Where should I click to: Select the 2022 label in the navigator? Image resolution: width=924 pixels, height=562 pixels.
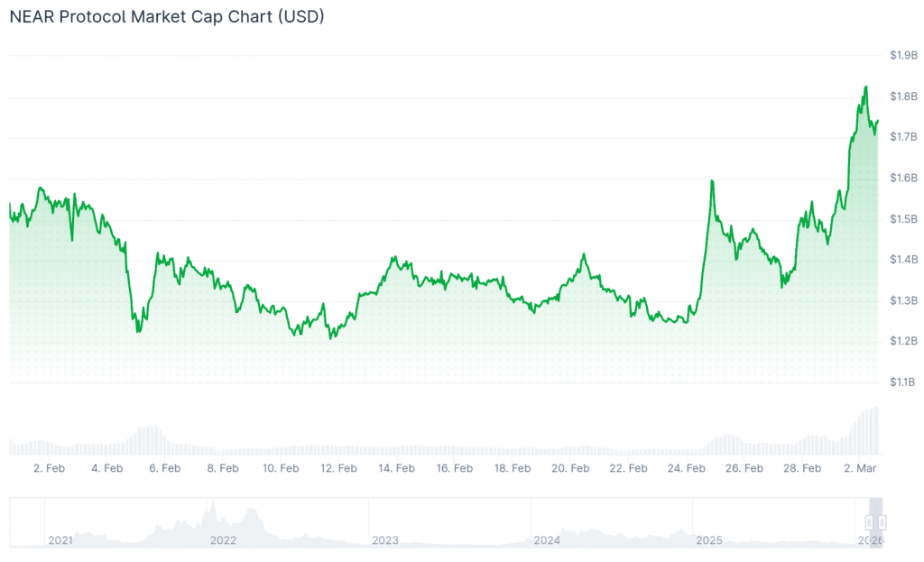[223, 540]
